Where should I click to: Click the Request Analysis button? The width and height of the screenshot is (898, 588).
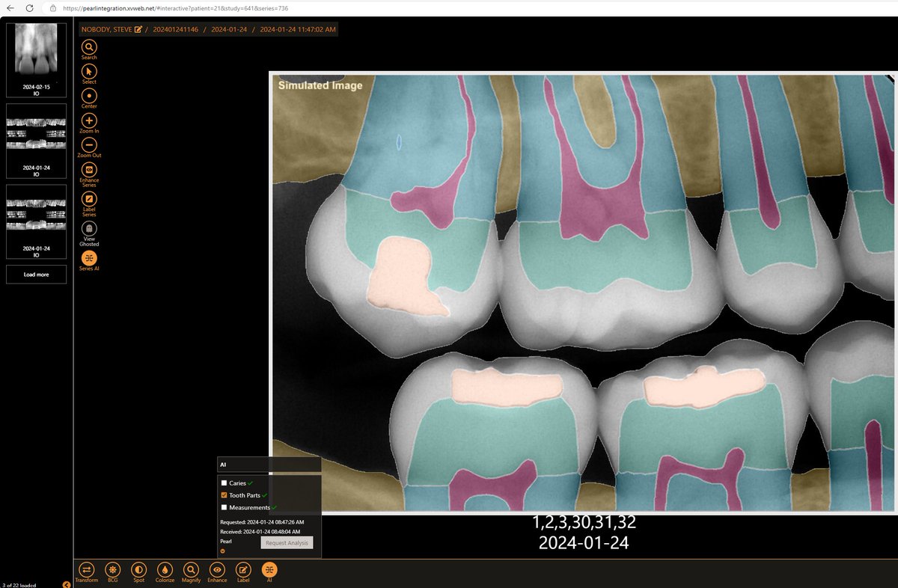pyautogui.click(x=287, y=542)
